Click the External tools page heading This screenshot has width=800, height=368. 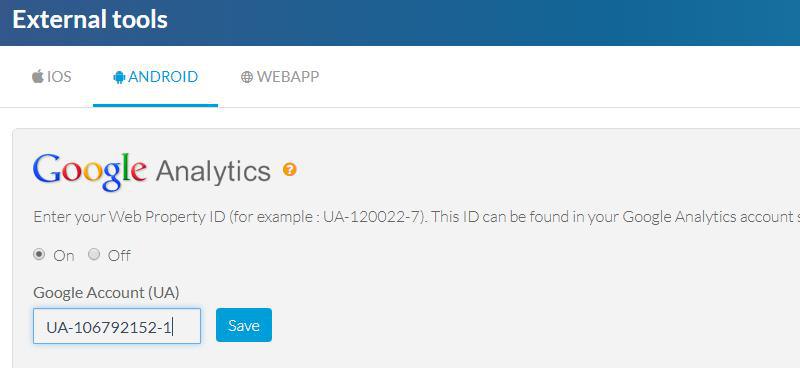coord(90,19)
